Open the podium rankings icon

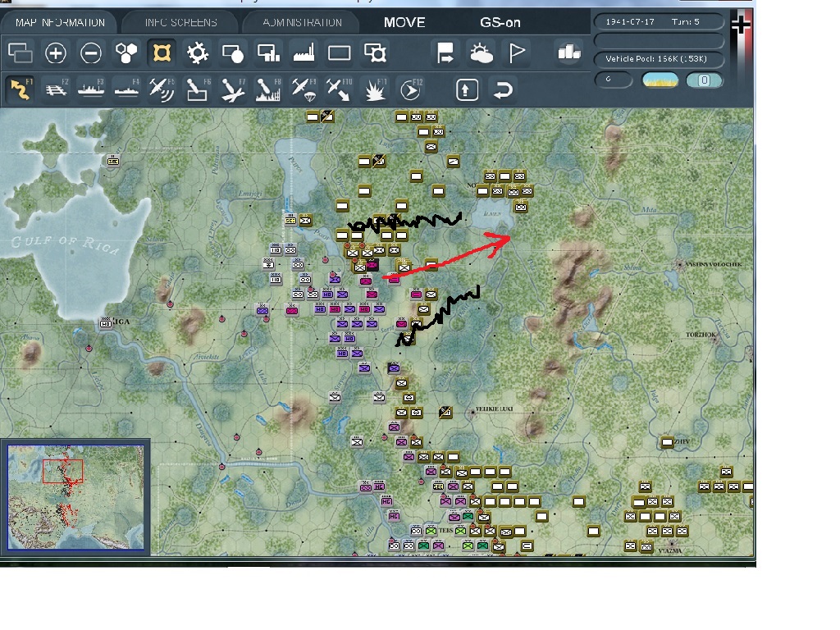point(569,52)
